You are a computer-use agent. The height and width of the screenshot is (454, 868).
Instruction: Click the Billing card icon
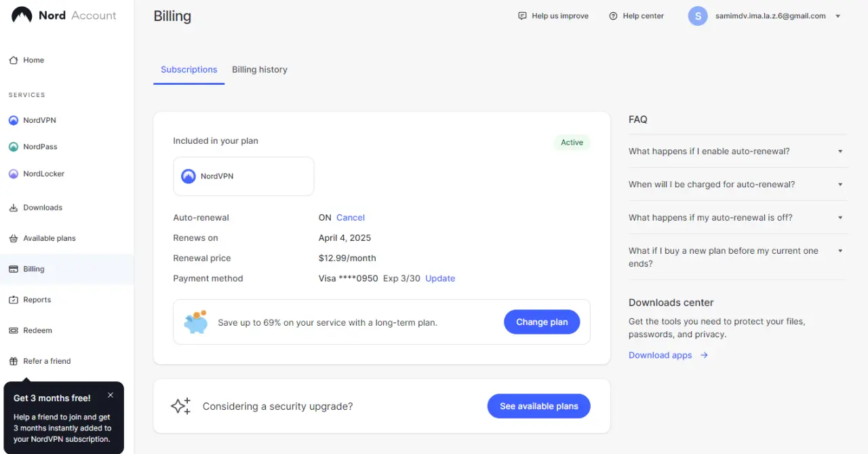coord(14,269)
